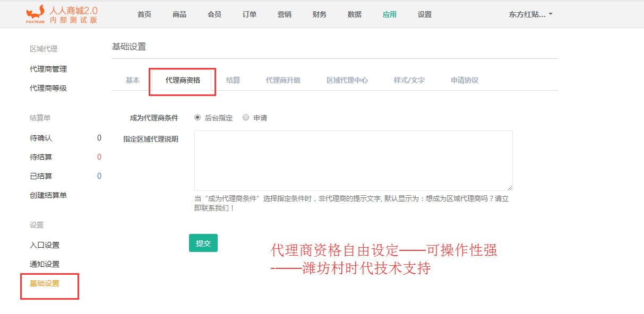Open 通知设置 in the sidebar
644x314 pixels.
pos(45,264)
